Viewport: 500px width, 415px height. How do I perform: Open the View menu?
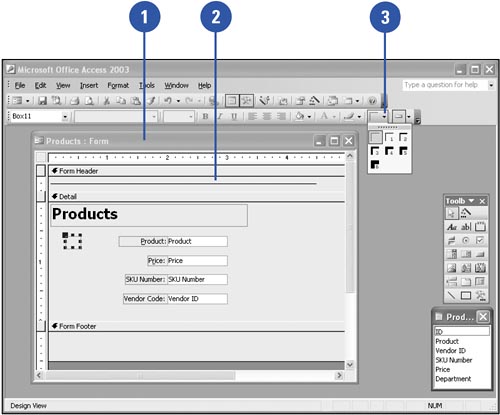point(63,85)
